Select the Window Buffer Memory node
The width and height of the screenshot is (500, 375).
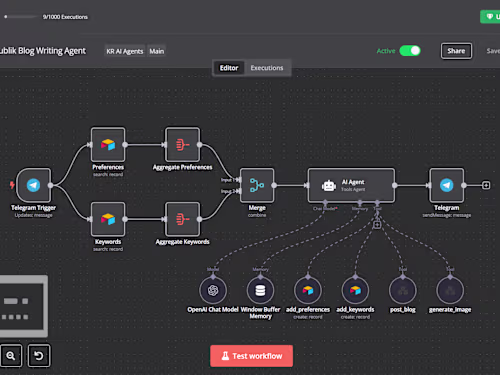tap(260, 290)
